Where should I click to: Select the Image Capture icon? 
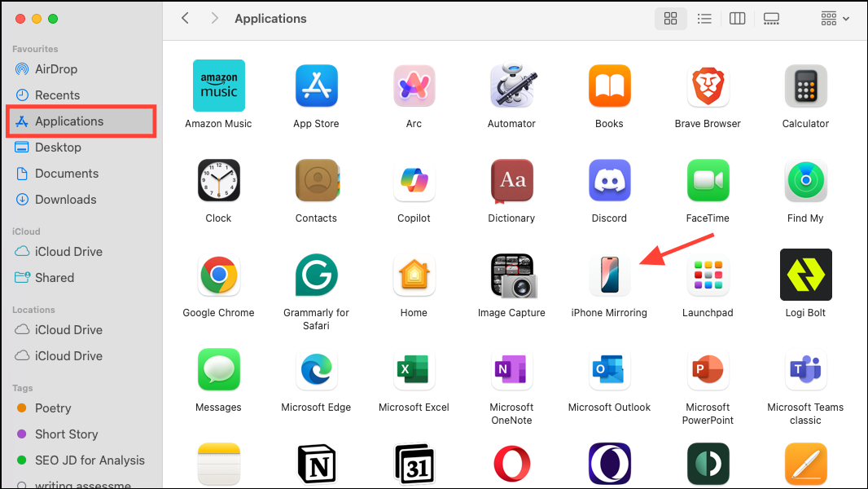pyautogui.click(x=513, y=275)
